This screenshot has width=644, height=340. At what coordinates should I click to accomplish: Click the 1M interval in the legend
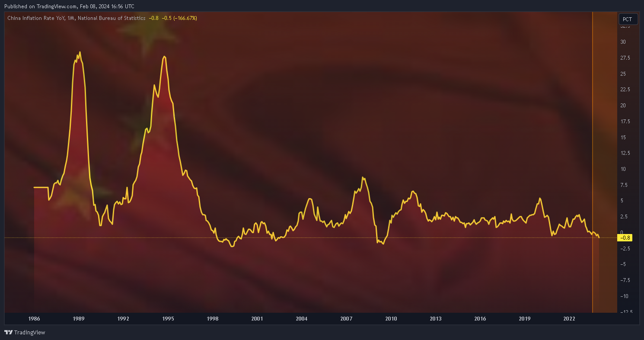[x=71, y=18]
